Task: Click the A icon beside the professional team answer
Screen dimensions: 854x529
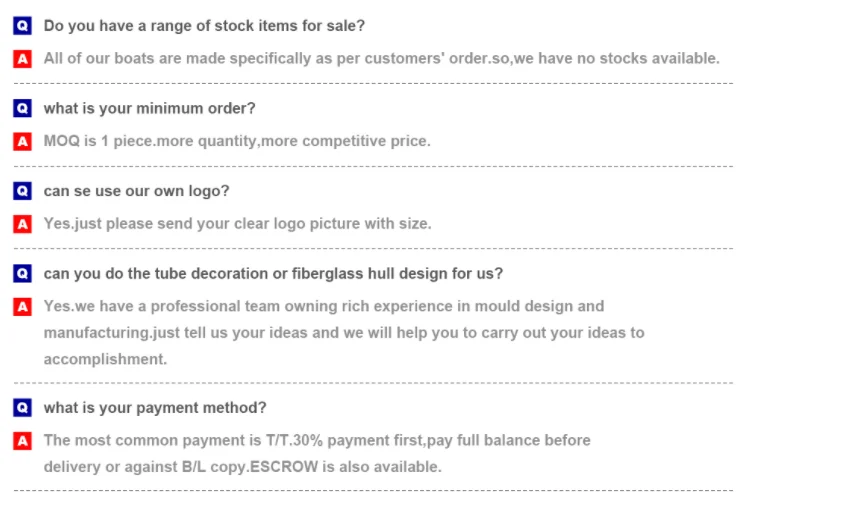Action: tap(23, 307)
